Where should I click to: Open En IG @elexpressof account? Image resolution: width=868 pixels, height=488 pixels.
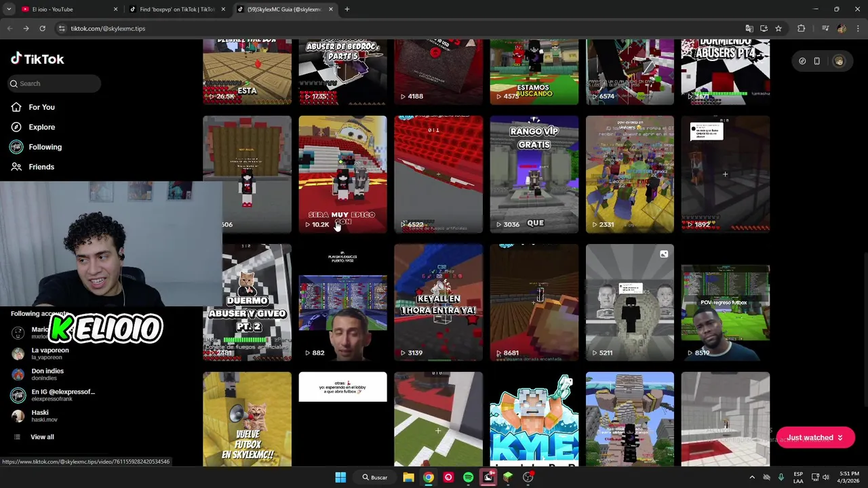coord(53,395)
